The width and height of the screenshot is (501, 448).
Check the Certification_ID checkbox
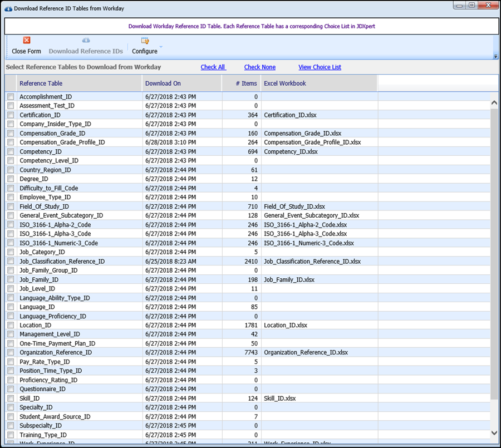(11, 115)
